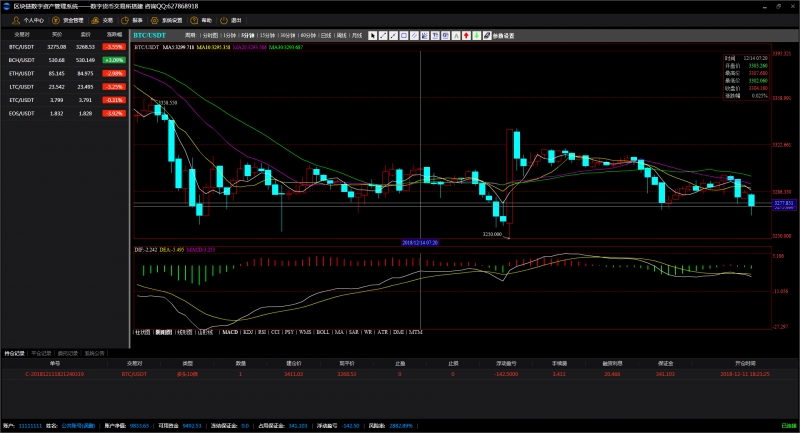Select BCH/USDT row in pair list
This screenshot has width=800, height=433.
tap(65, 60)
